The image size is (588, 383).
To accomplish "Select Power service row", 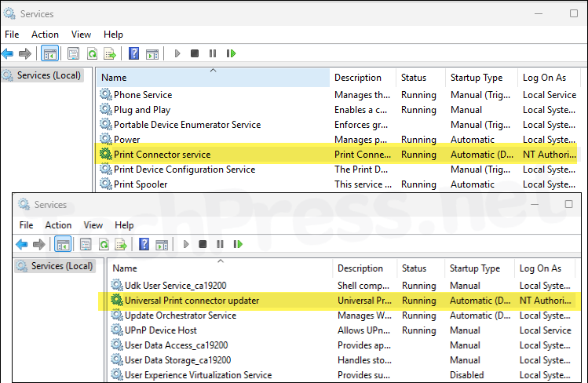I will pos(338,140).
